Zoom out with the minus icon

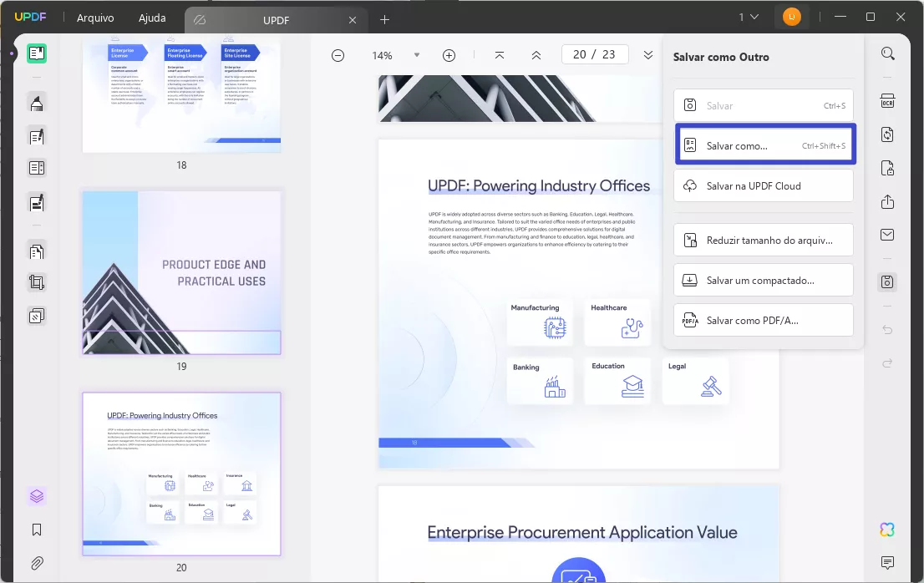[x=338, y=55]
